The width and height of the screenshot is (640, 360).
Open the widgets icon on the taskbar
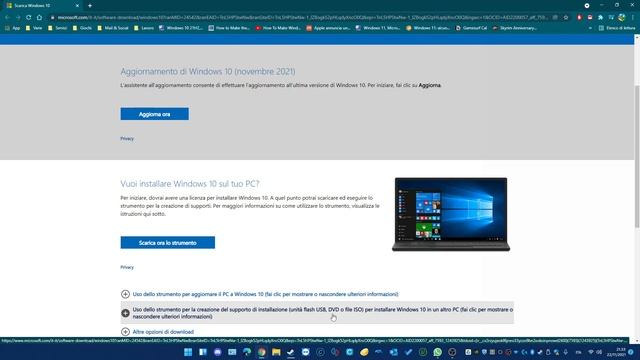tap(203, 352)
